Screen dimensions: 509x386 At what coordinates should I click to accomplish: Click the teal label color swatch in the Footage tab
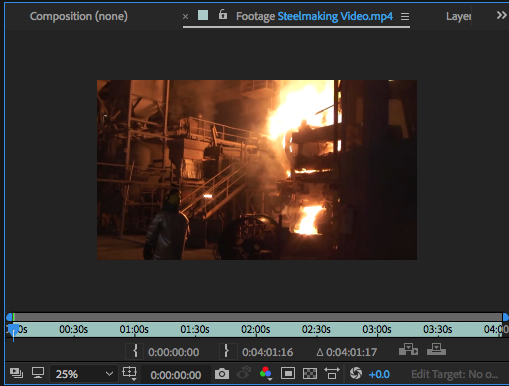click(203, 15)
